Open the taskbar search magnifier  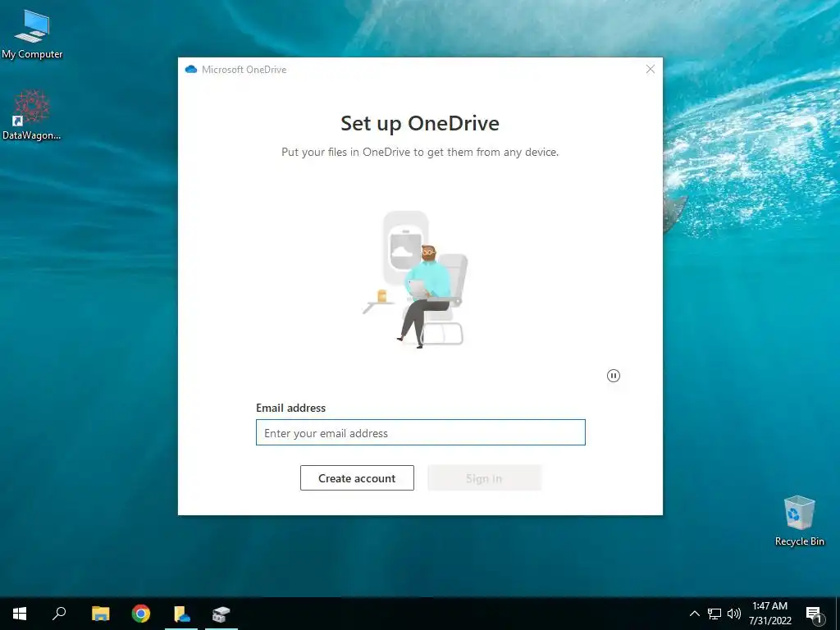59,614
